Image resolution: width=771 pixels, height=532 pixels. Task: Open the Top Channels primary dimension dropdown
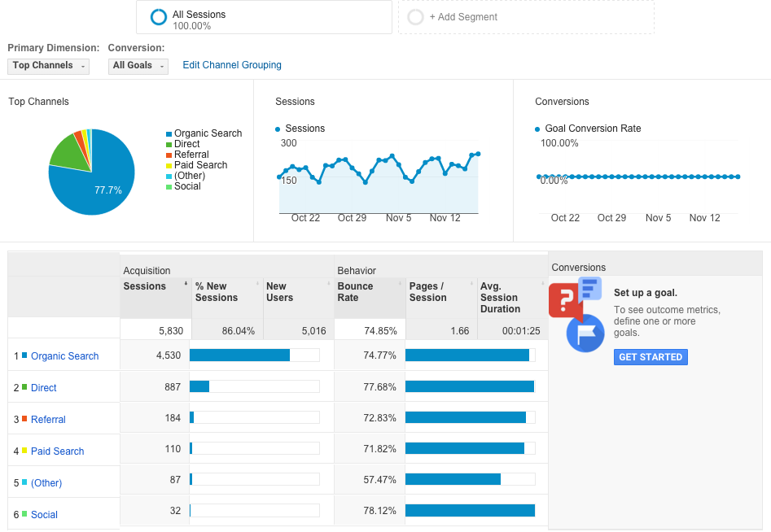tap(48, 66)
